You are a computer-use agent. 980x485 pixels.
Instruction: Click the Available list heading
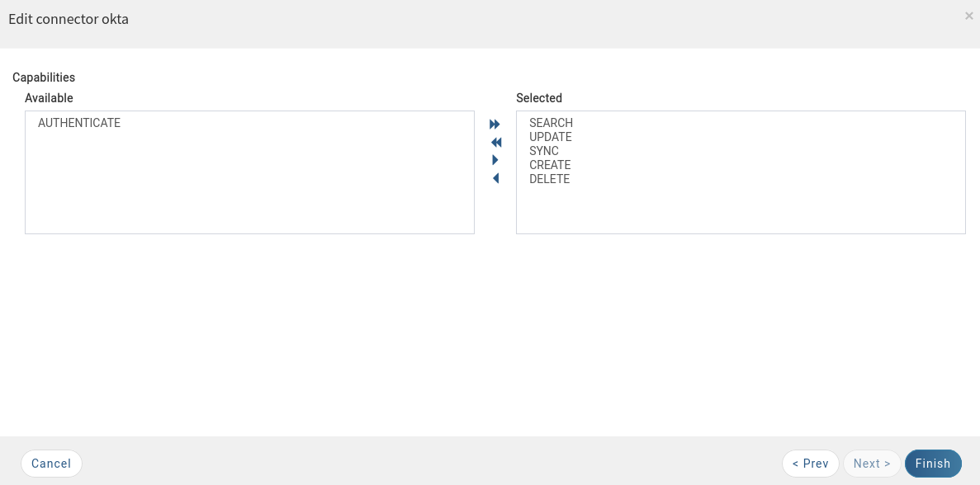coord(49,98)
